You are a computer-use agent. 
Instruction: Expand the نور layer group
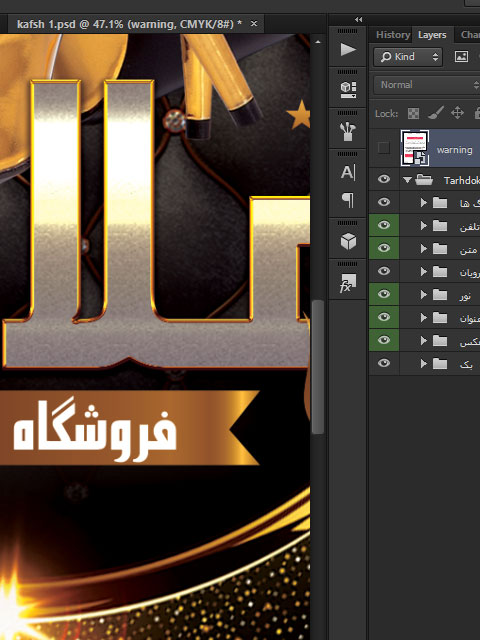pyautogui.click(x=423, y=294)
